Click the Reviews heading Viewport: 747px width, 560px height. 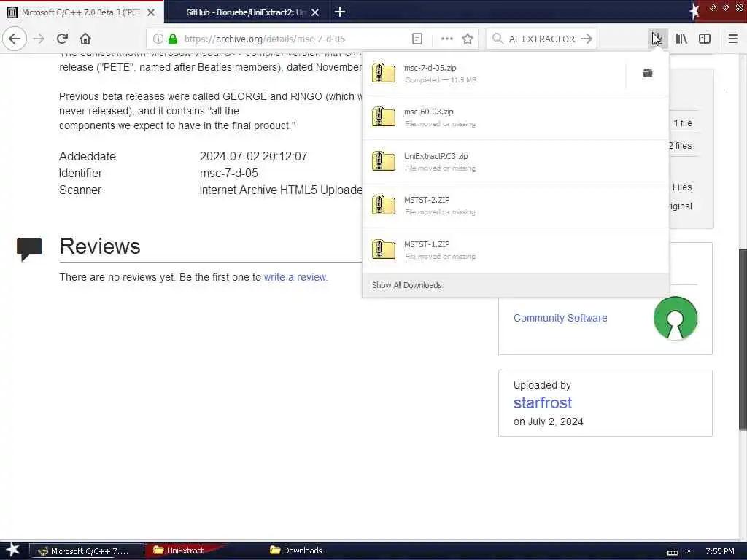coord(99,246)
